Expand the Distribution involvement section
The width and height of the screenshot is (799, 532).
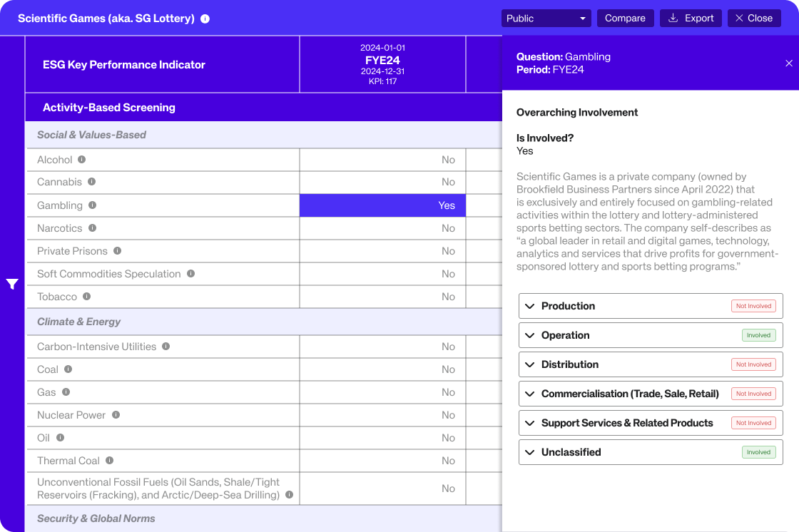[651, 364]
